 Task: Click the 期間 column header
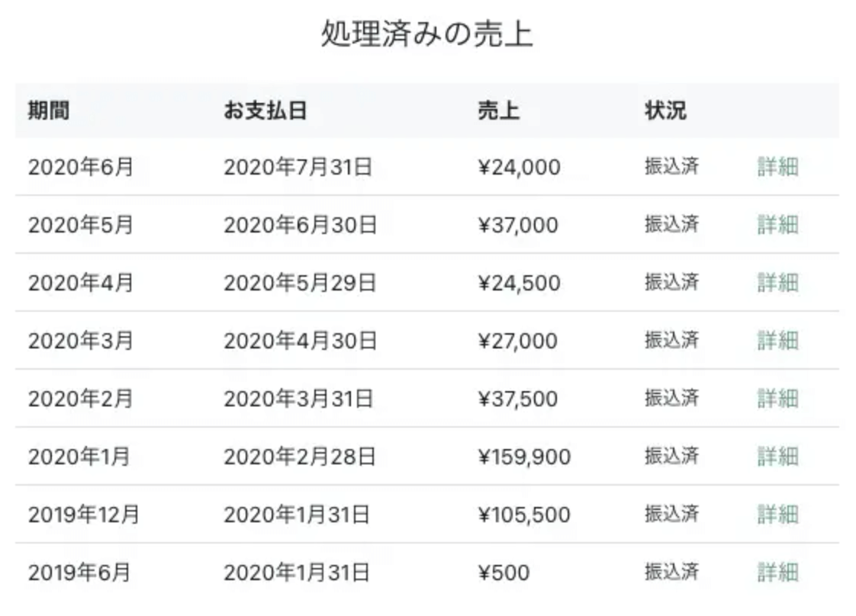point(49,111)
